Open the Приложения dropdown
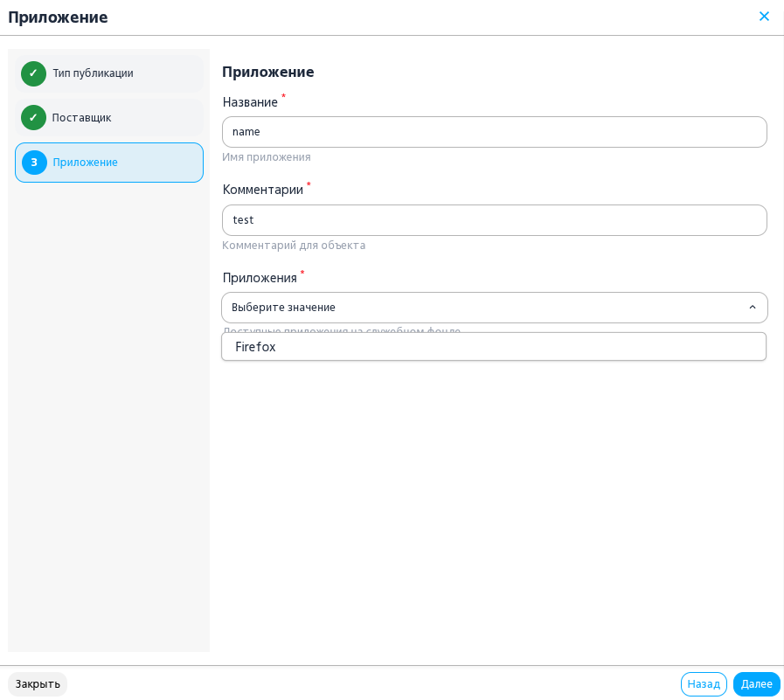This screenshot has width=784, height=700. click(x=494, y=308)
